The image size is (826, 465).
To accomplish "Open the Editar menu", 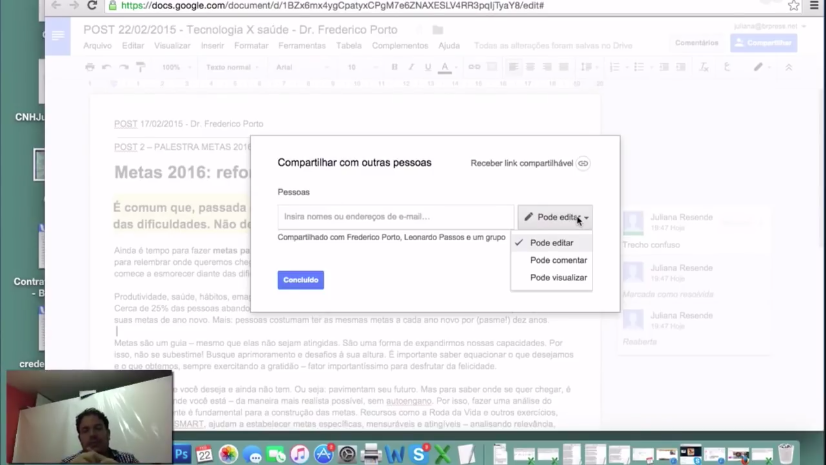I will (133, 46).
